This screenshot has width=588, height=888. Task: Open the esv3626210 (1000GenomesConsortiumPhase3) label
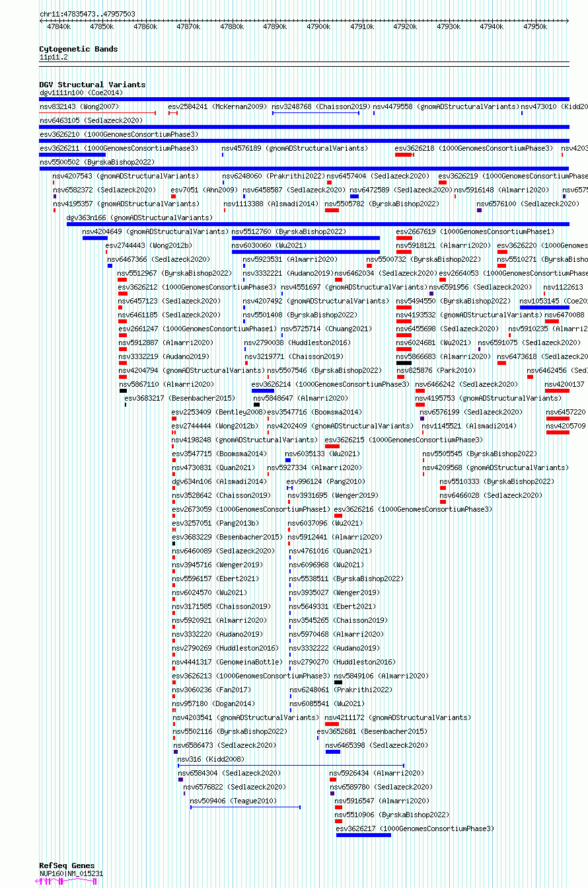[119, 134]
